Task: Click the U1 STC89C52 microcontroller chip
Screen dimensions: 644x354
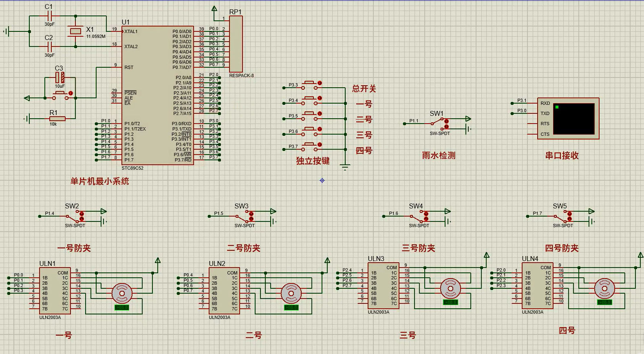Action: point(157,96)
